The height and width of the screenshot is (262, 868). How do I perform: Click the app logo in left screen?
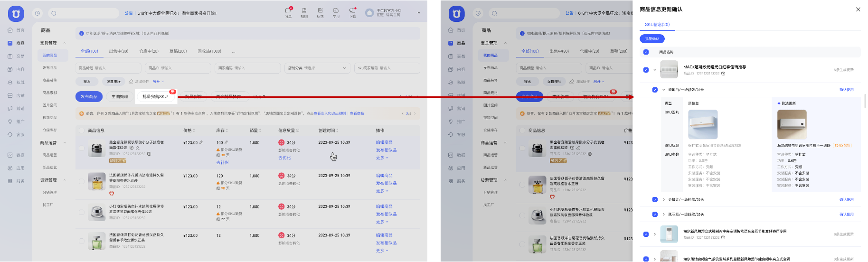(x=16, y=14)
